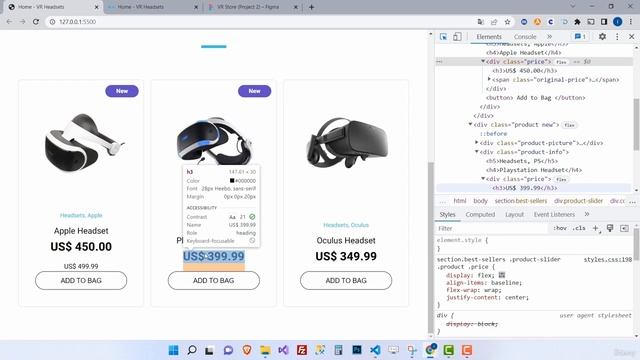Open Chrome's three-dot menu
Image resolution: width=640 pixels, height=360 pixels.
point(631,22)
